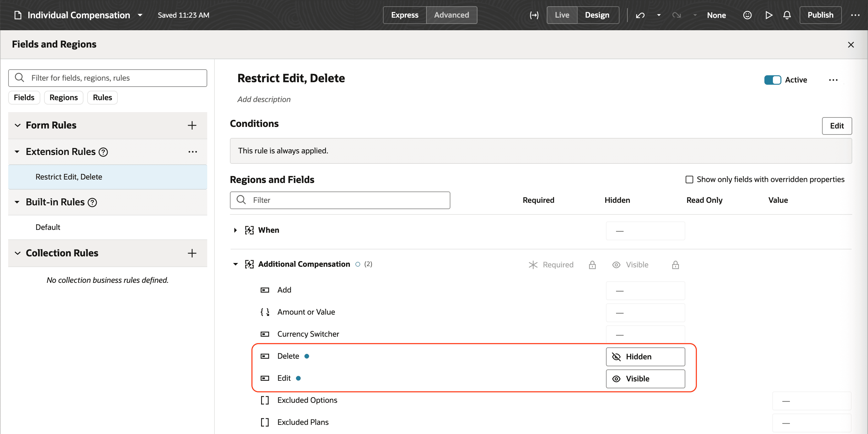Viewport: 868px width, 434px height.
Task: Open the emoji feedback icon
Action: click(747, 15)
